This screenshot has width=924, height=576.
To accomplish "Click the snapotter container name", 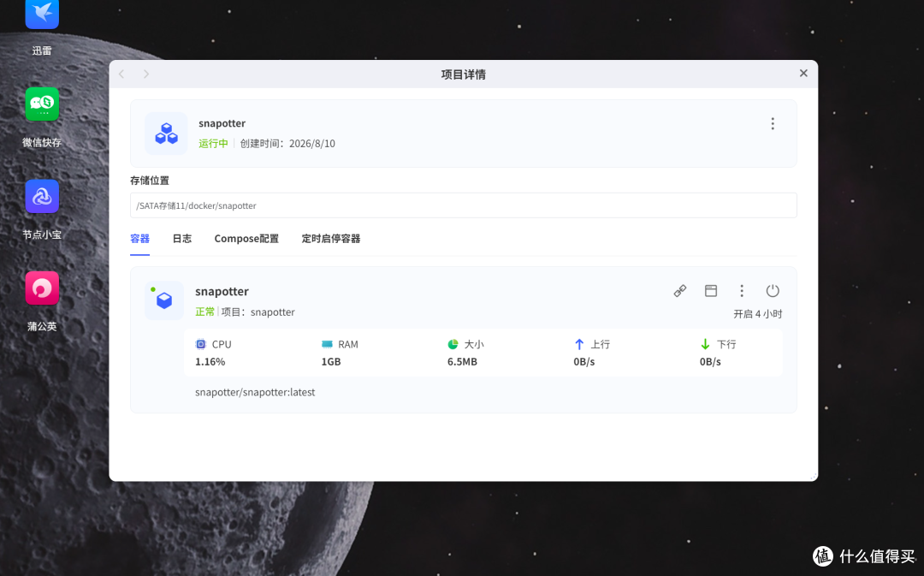I will click(222, 291).
